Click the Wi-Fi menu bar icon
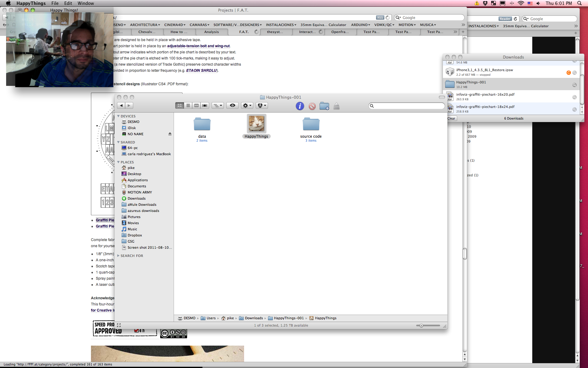 click(x=521, y=3)
